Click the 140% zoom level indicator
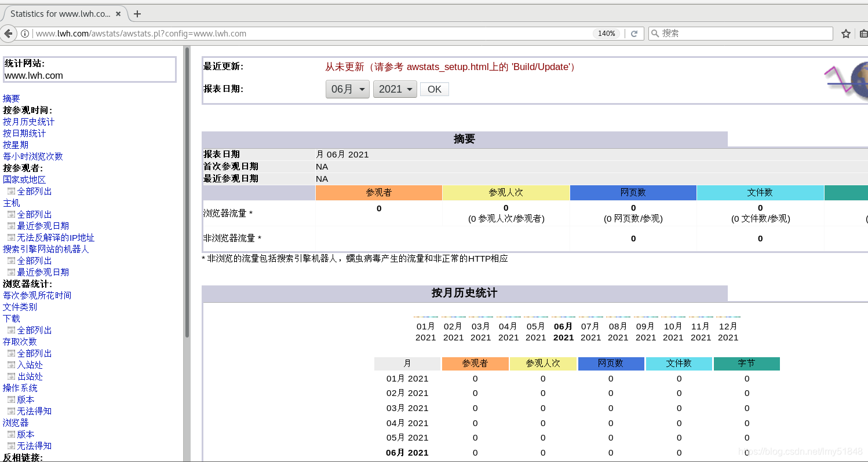This screenshot has height=462, width=868. coord(607,34)
